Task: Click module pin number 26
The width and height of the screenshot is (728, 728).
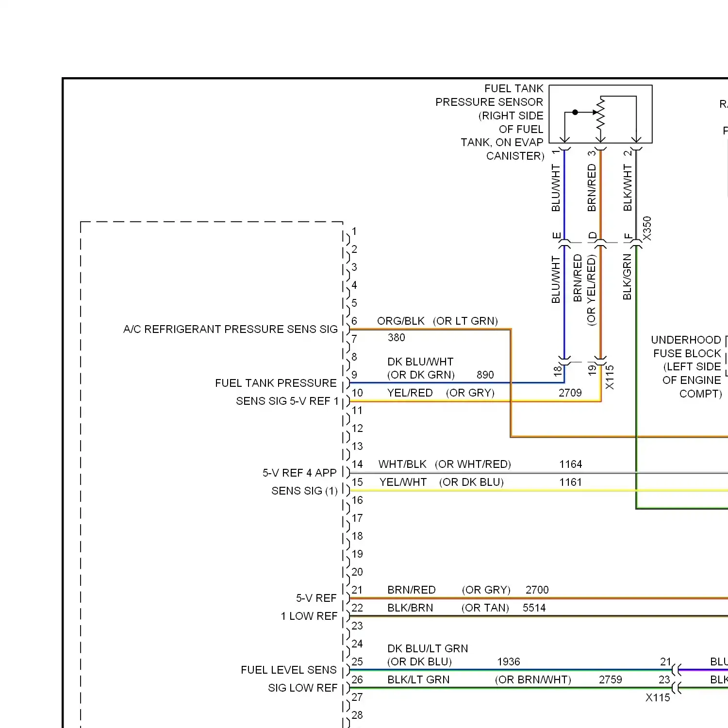Action: (357, 679)
